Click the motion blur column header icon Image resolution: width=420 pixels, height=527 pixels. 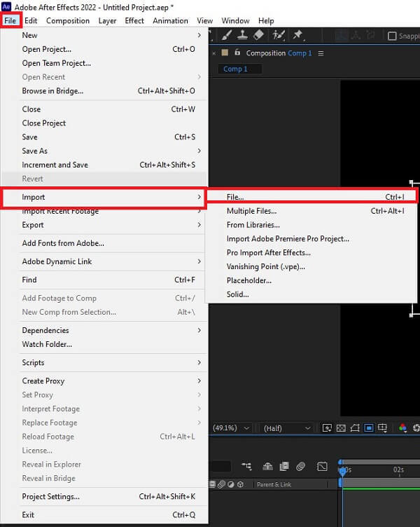click(x=221, y=484)
